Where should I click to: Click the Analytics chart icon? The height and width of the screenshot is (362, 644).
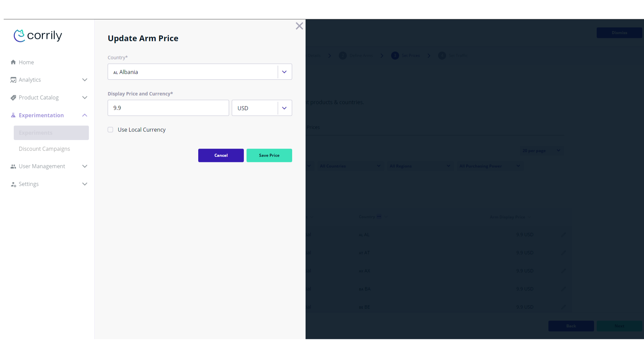[13, 80]
